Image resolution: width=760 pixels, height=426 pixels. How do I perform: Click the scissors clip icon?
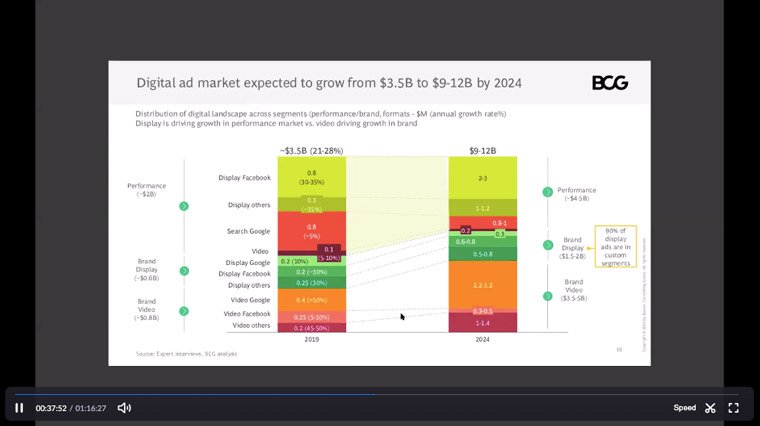tap(710, 408)
